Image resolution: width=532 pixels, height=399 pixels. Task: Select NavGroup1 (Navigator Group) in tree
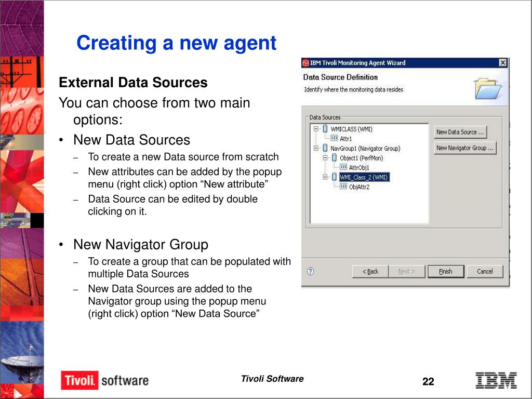pos(365,149)
